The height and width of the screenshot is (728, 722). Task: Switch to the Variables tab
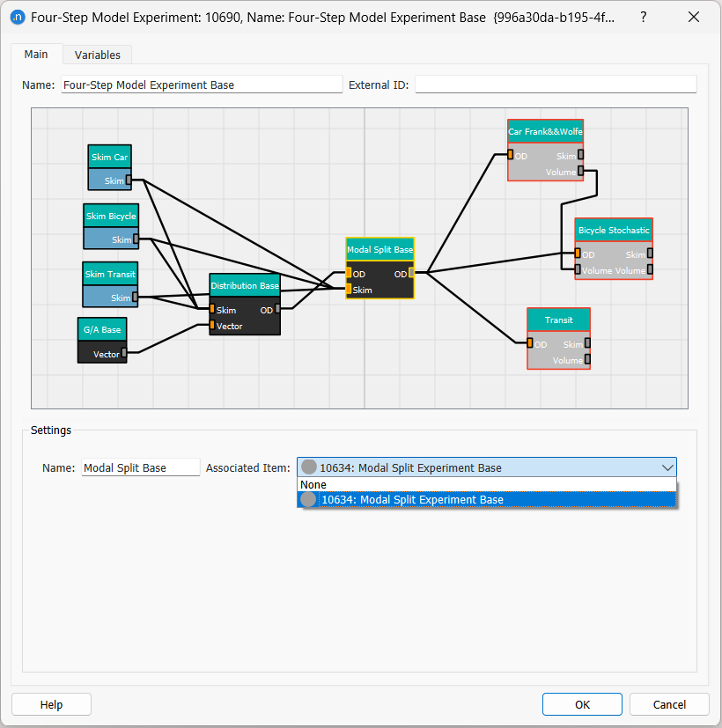(x=97, y=55)
